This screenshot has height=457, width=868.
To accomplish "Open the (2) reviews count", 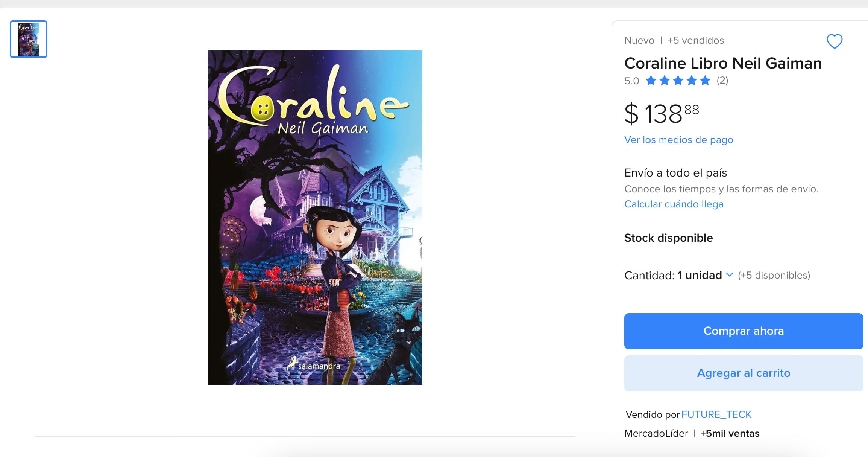I will pyautogui.click(x=722, y=81).
